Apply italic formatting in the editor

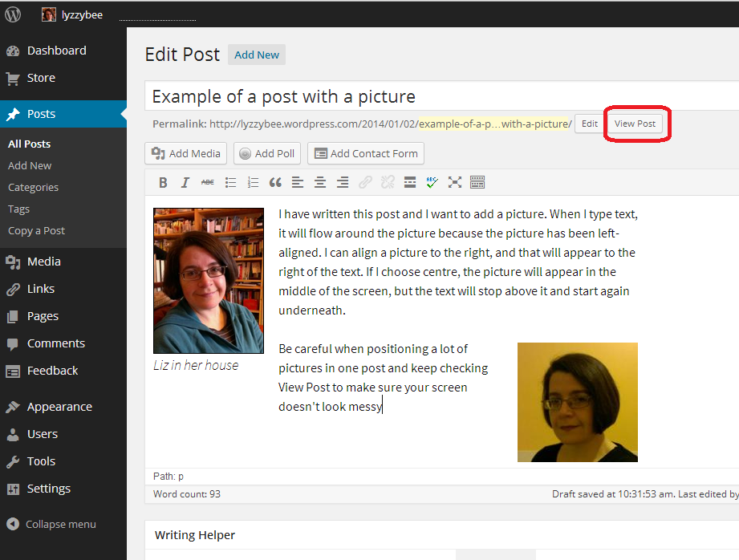coord(185,183)
